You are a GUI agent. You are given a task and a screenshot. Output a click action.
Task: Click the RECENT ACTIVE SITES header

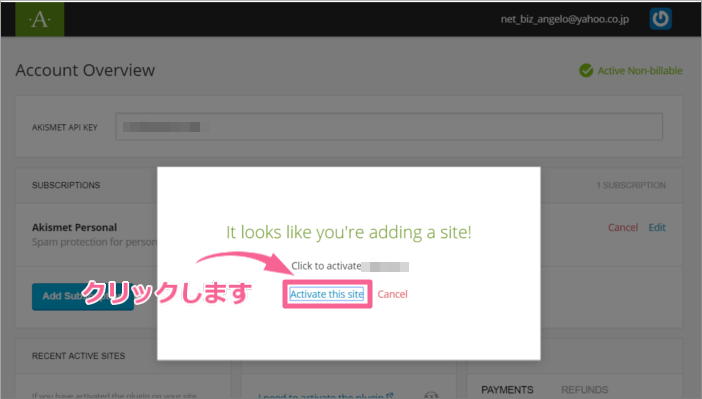(78, 356)
